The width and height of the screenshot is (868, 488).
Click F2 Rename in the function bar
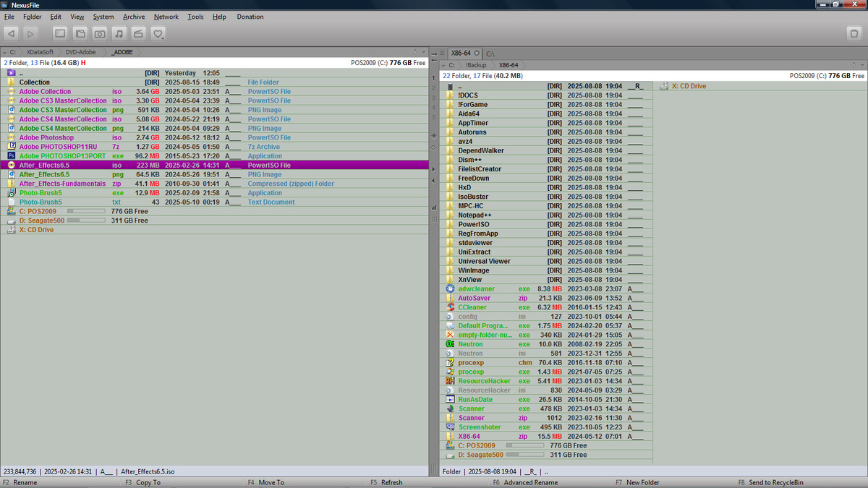(x=20, y=482)
